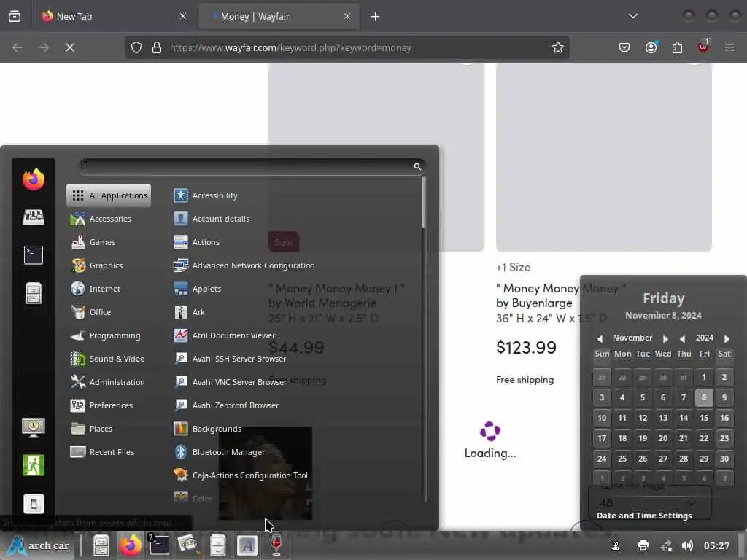Select November 30 in the calendar
This screenshot has height=560, width=747.
pos(724,459)
